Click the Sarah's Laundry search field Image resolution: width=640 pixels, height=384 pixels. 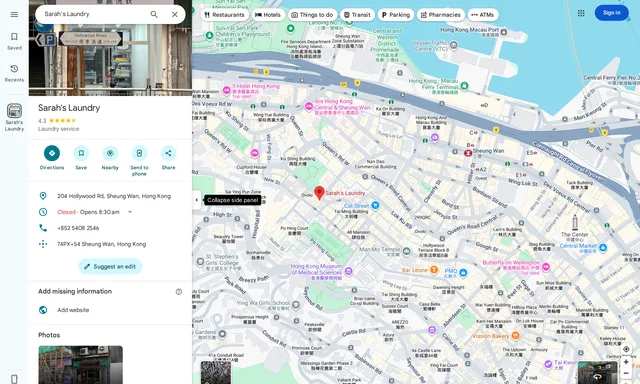(92, 14)
